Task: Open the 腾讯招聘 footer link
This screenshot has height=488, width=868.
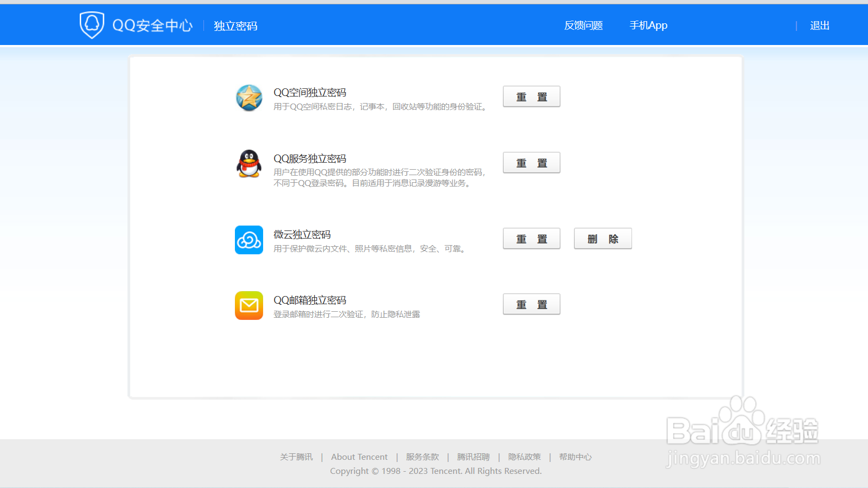Action: coord(474,457)
